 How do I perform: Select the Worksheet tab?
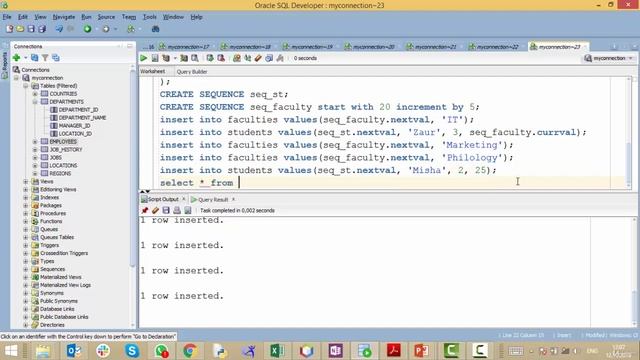coord(153,71)
